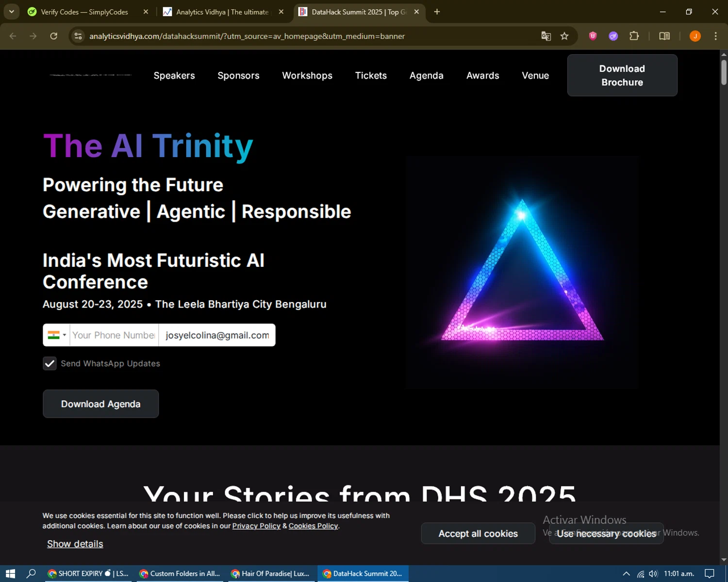Click the scrollbar up arrow
The height and width of the screenshot is (582, 728).
coord(724,54)
